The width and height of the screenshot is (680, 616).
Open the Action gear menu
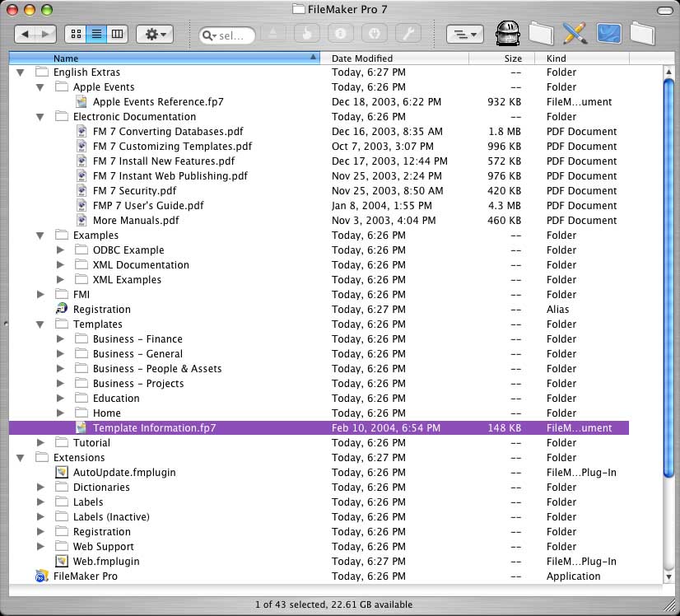(x=155, y=34)
